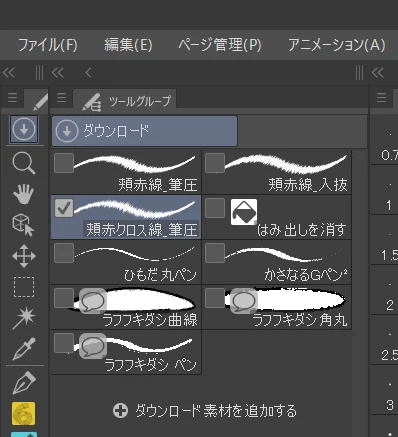Click the 頬赤線_入抜 name label
This screenshot has width=398, height=437.
pos(308,185)
